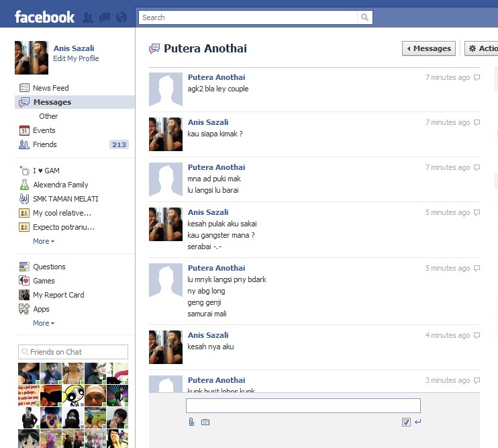Click the Alexendra Family flask icon
This screenshot has width=498, height=448.
(x=24, y=185)
